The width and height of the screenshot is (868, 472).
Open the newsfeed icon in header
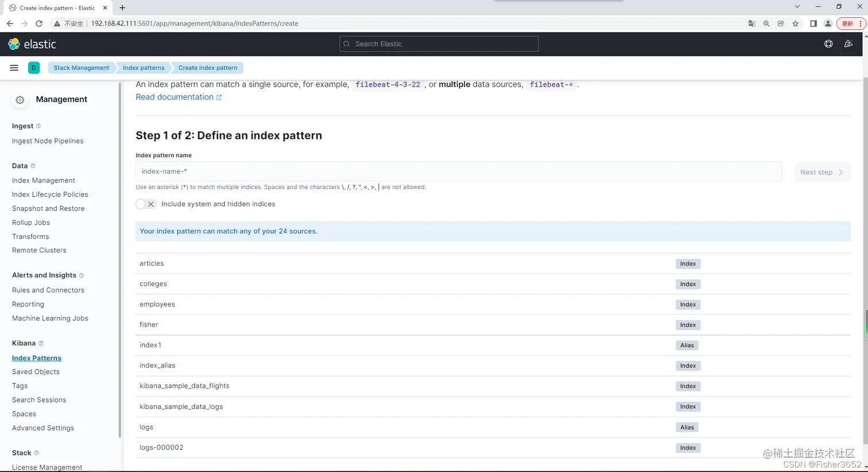point(848,44)
